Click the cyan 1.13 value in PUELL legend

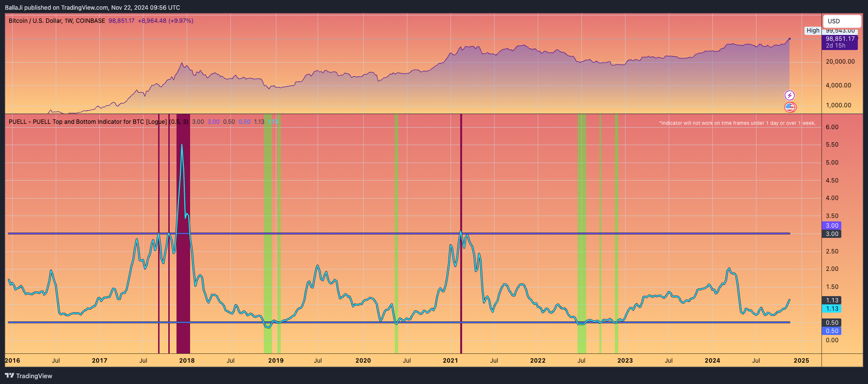click(273, 122)
